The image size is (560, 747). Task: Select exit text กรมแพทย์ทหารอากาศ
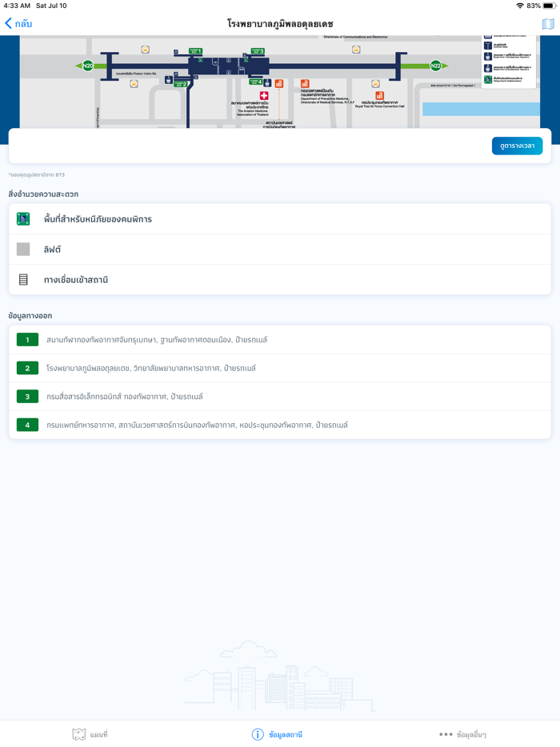[80, 425]
